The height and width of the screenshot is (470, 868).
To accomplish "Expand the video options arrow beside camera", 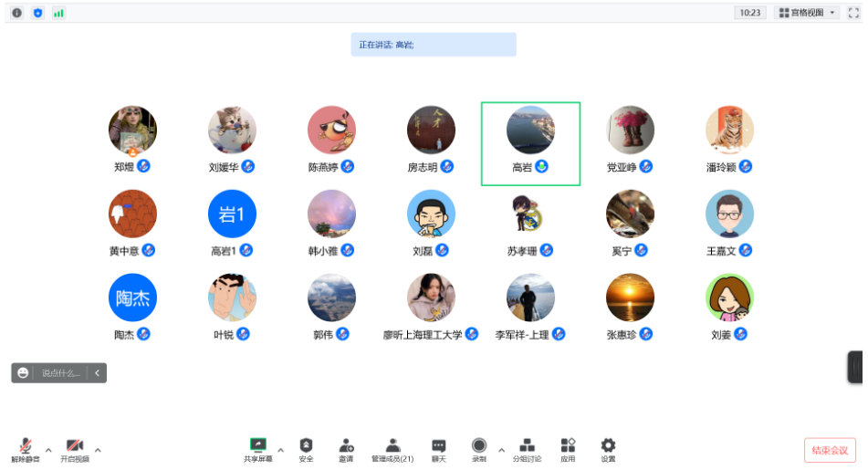I will [x=98, y=449].
